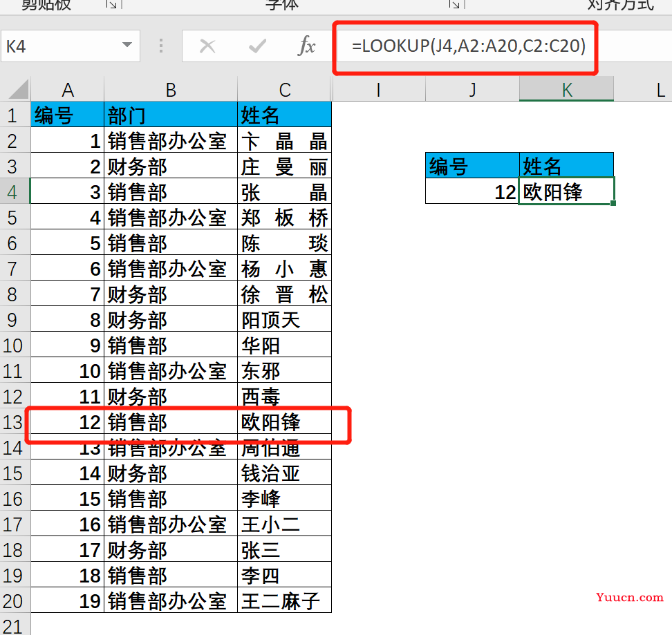This screenshot has width=672, height=635.
Task: Select column K header
Action: pos(567,90)
